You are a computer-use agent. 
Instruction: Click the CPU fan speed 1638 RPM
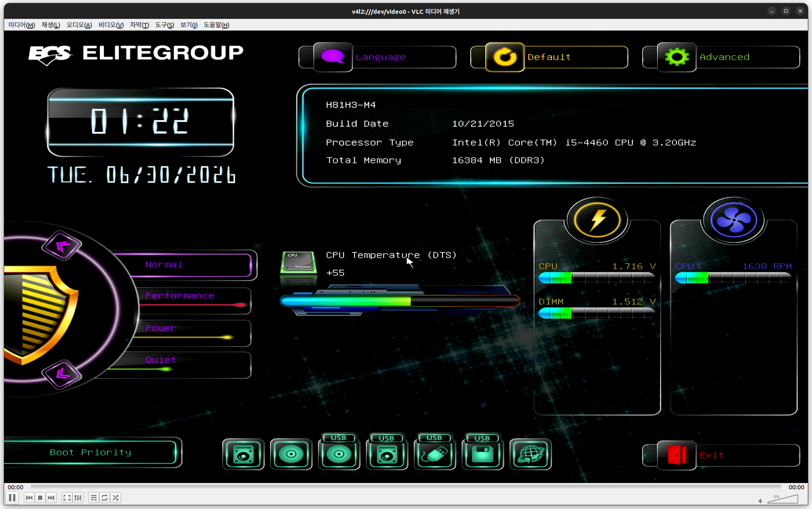(767, 266)
